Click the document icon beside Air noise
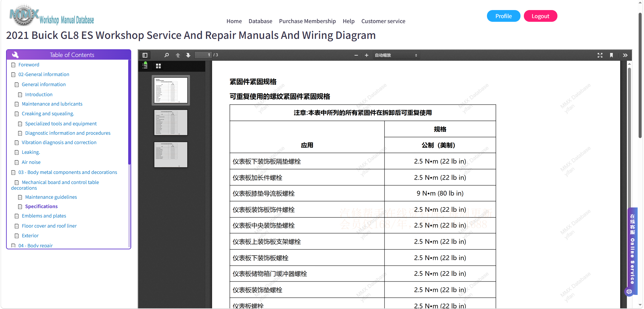This screenshot has height=309, width=644. (x=17, y=163)
